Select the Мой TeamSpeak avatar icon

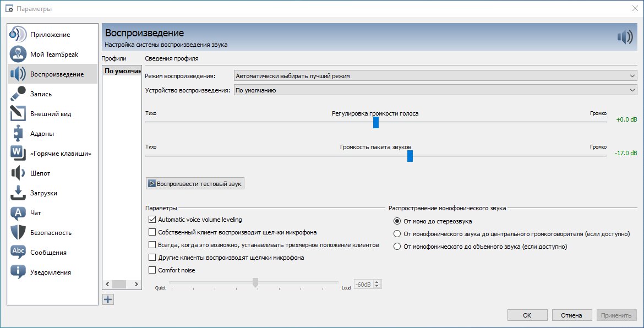click(18, 54)
